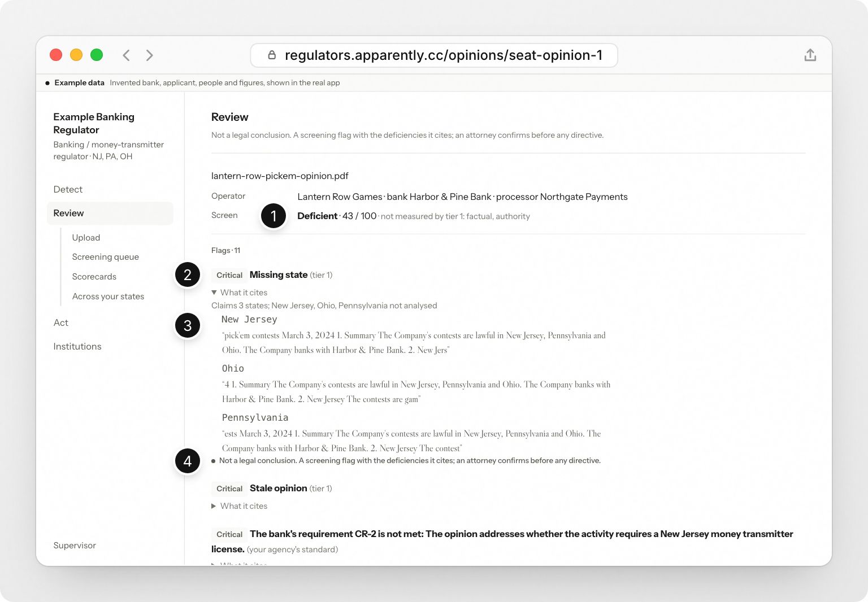Open Across your states page
The image size is (868, 602).
pos(108,296)
